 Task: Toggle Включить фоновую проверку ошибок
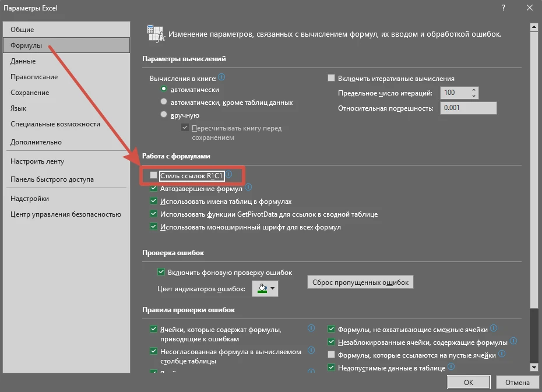click(x=161, y=272)
